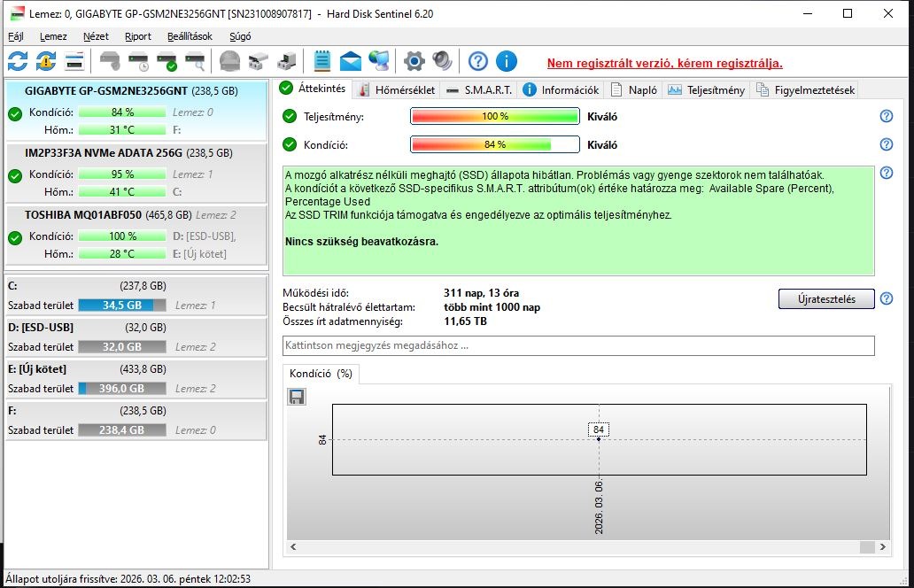914x588 pixels.
Task: Click the status bar 'Állapot utoljára frissítve' text
Action: click(128, 578)
